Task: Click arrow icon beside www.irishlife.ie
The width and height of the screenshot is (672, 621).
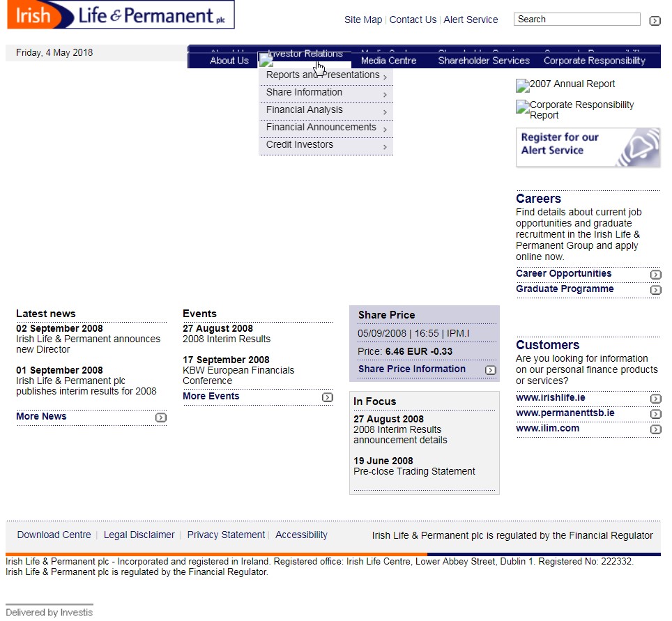Action: 655,399
